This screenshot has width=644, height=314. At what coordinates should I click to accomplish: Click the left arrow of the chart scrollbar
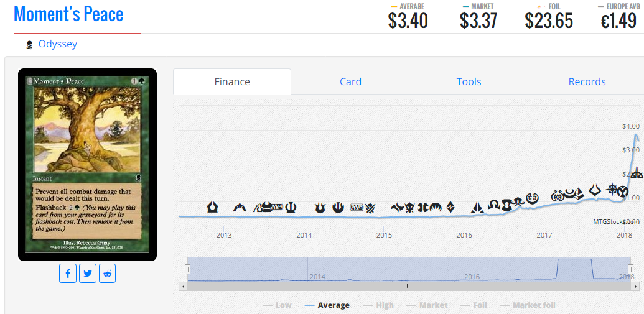184,286
